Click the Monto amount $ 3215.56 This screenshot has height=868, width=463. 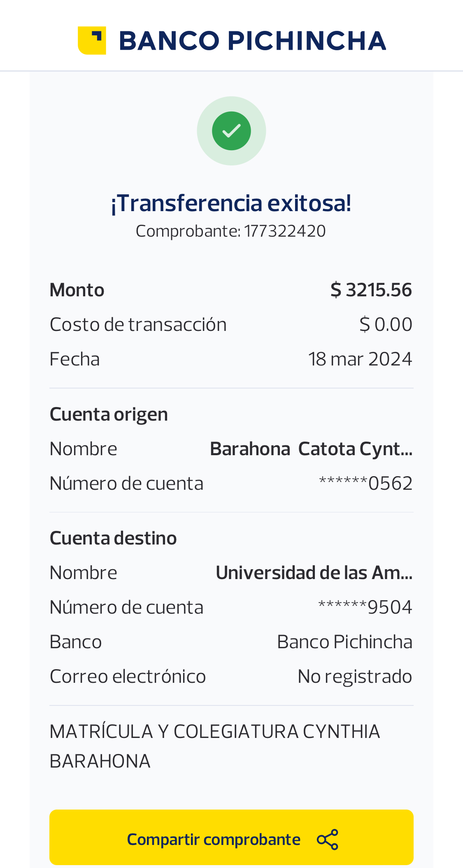click(371, 290)
